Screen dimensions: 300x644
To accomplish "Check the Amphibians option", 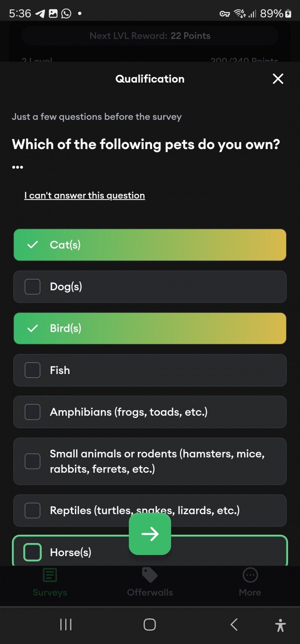I will 33,412.
